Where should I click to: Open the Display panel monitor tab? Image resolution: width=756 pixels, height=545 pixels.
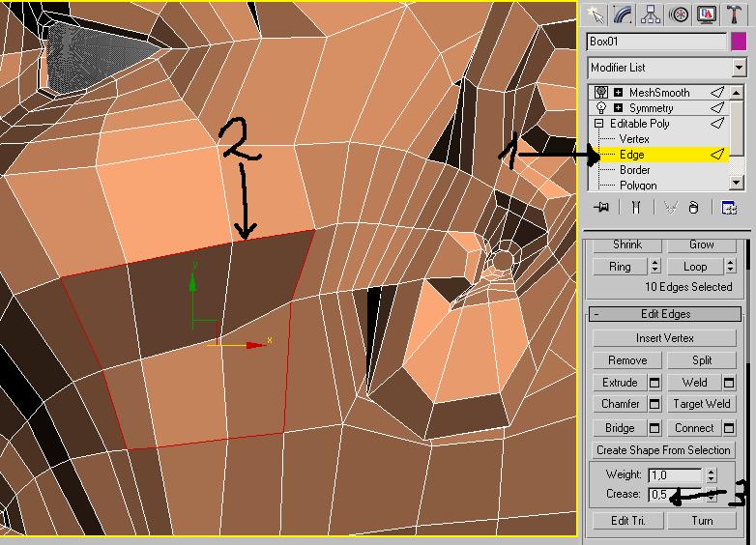click(707, 14)
